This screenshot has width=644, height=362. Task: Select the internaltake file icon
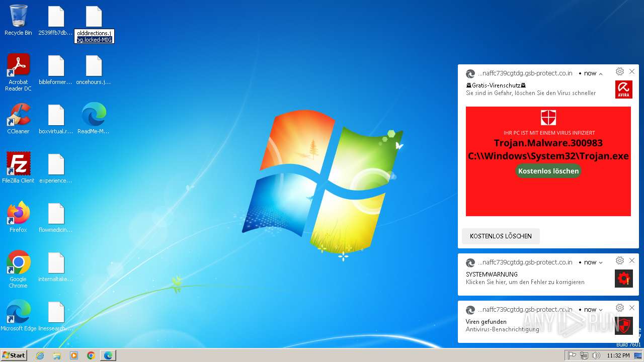pos(56,266)
